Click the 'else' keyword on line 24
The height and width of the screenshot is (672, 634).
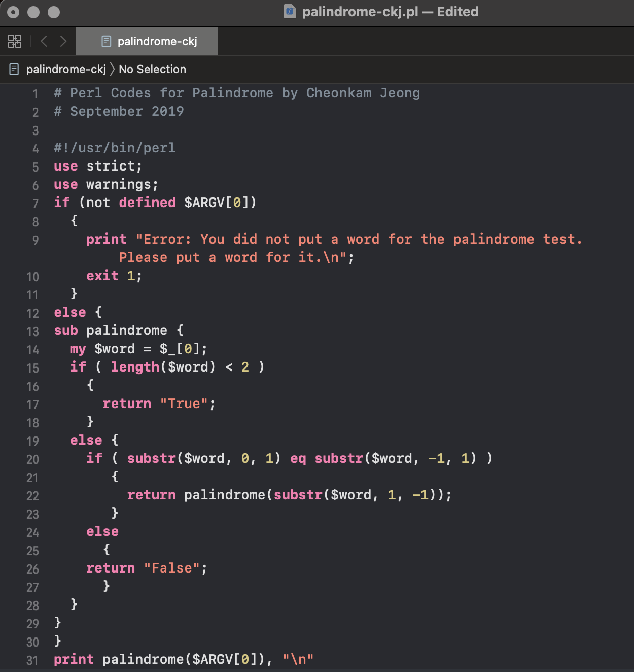tap(102, 531)
